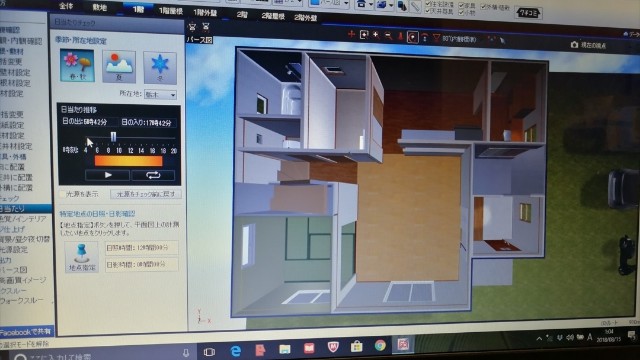This screenshot has height=360, width=640.
Task: Click the 現在の視点 camera button
Action: (x=588, y=45)
